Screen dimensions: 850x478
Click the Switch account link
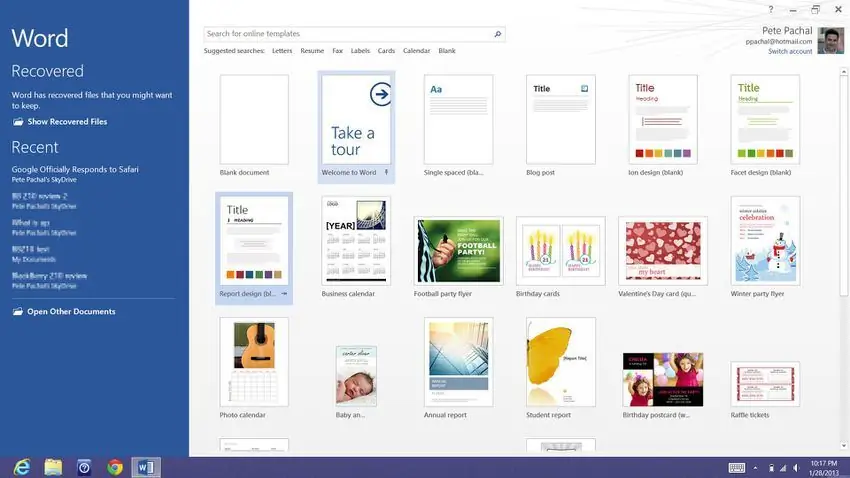tap(790, 51)
